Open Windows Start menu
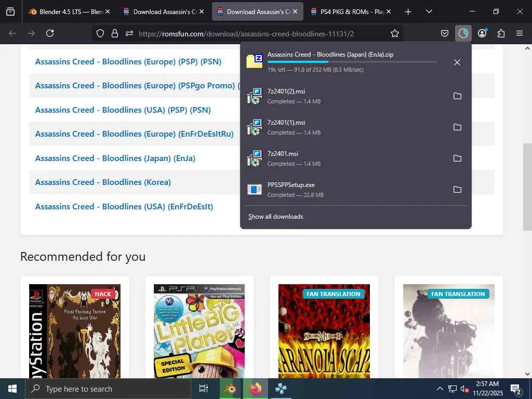This screenshot has width=532, height=399. [x=12, y=389]
